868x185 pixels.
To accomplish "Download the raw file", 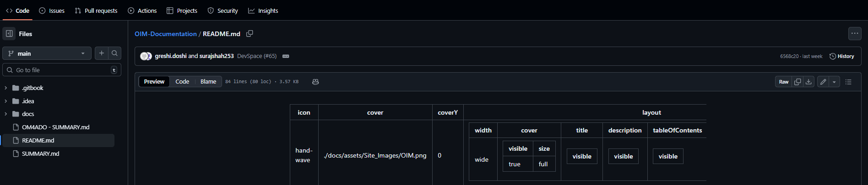I will (808, 82).
